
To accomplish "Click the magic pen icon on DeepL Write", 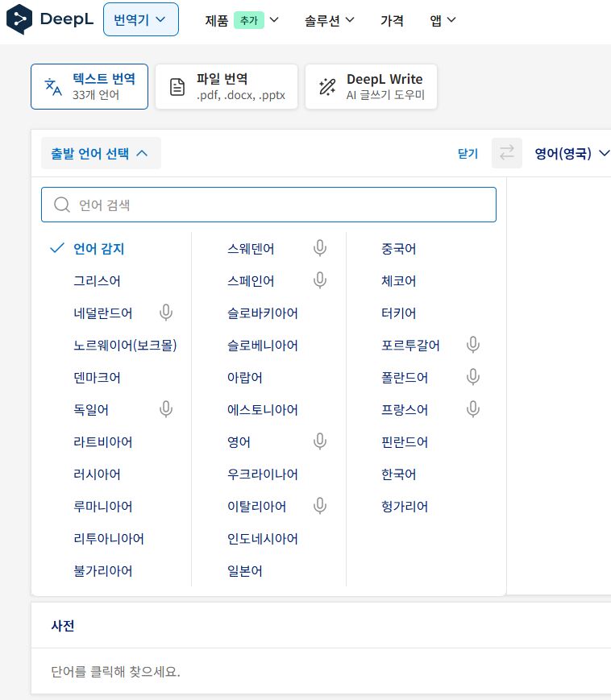I will [x=327, y=87].
